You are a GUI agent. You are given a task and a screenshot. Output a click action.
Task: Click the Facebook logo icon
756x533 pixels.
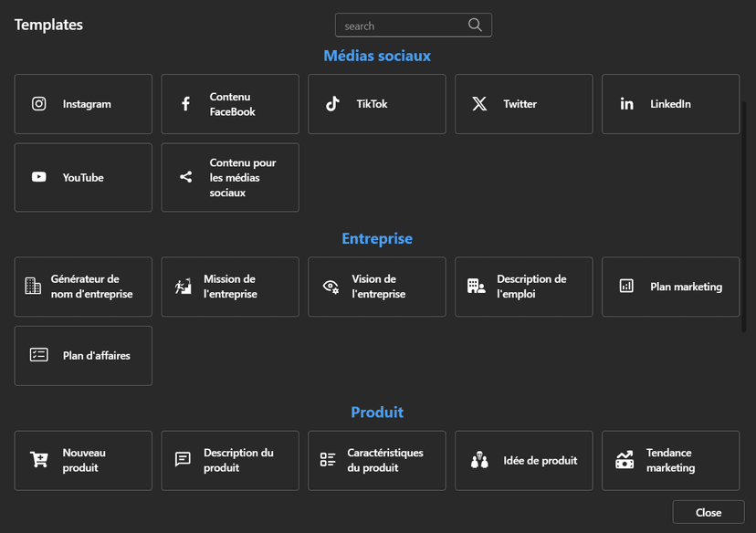[185, 104]
